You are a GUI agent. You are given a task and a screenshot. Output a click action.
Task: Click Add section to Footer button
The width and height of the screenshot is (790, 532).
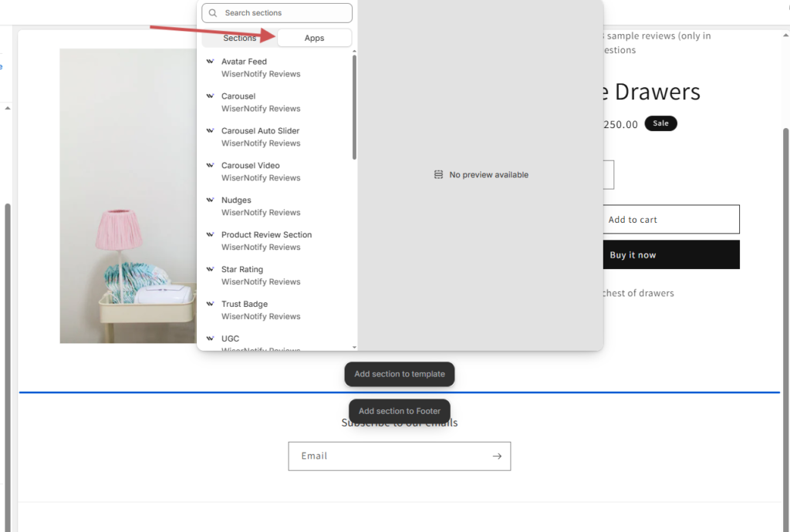click(400, 411)
